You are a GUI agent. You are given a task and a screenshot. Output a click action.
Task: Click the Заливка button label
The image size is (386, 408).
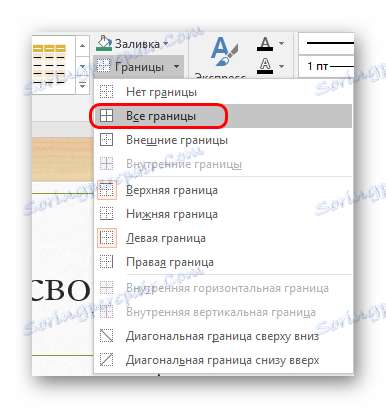[x=137, y=44]
